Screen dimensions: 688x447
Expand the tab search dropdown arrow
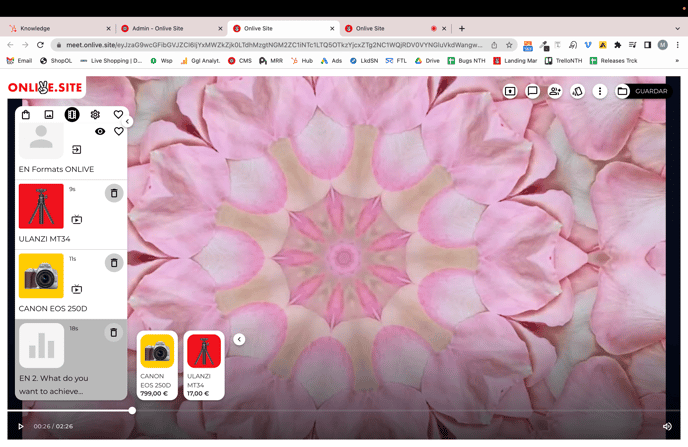677,29
